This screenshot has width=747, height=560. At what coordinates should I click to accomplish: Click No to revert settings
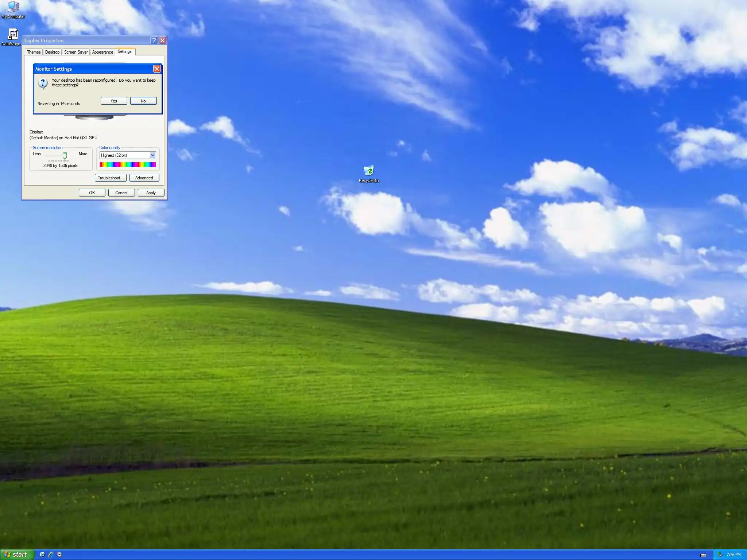[x=143, y=101]
